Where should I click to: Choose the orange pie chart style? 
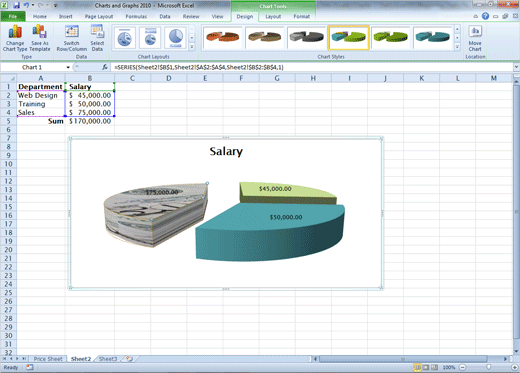tap(222, 38)
